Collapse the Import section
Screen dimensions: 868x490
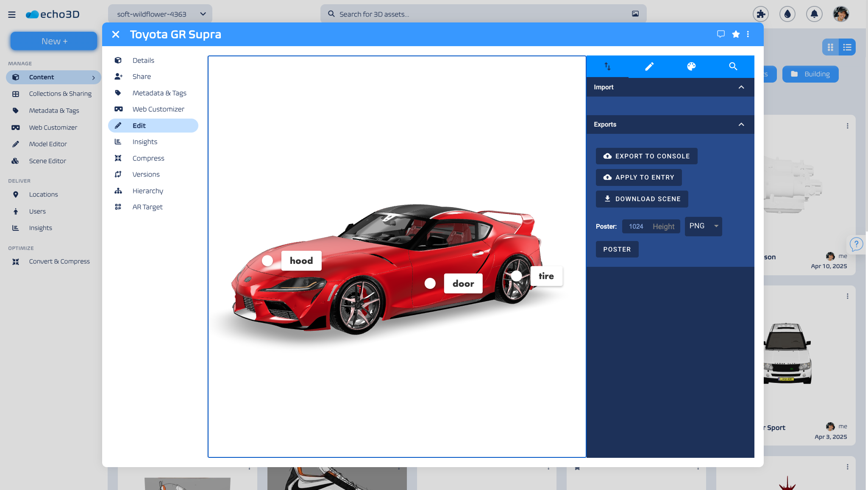(x=741, y=87)
